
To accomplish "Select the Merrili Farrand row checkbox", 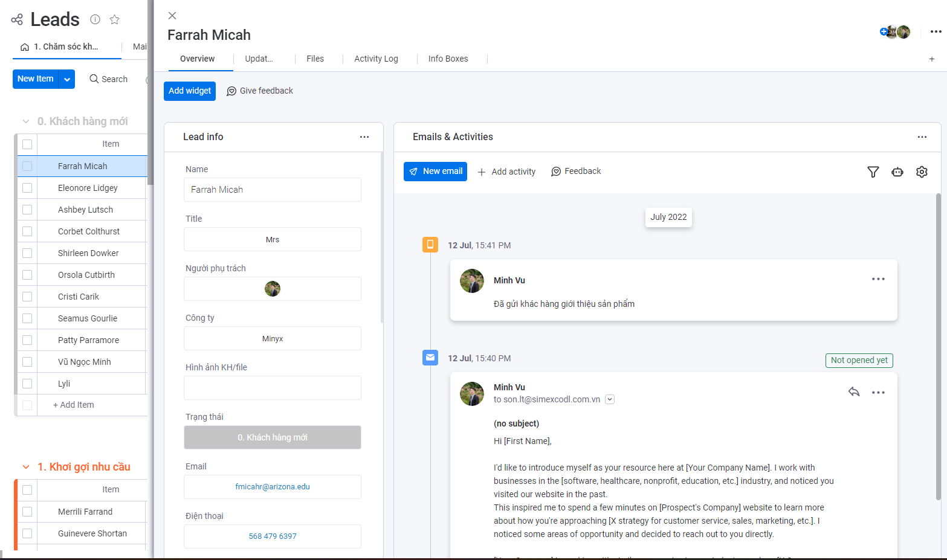I will 27,512.
